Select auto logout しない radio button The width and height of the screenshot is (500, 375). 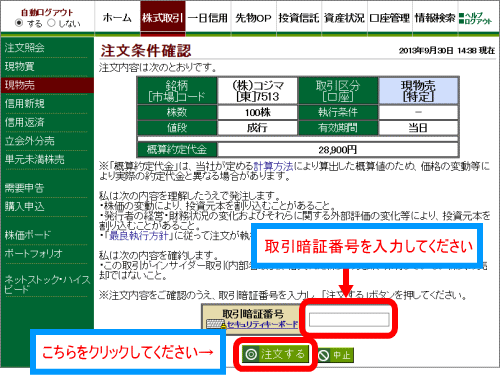tap(51, 23)
